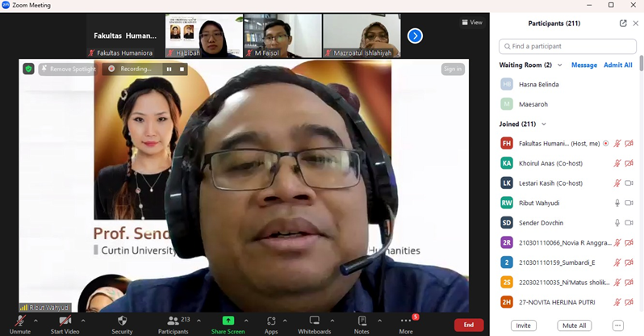Pop out the Participants panel
644x336 pixels.
(623, 23)
